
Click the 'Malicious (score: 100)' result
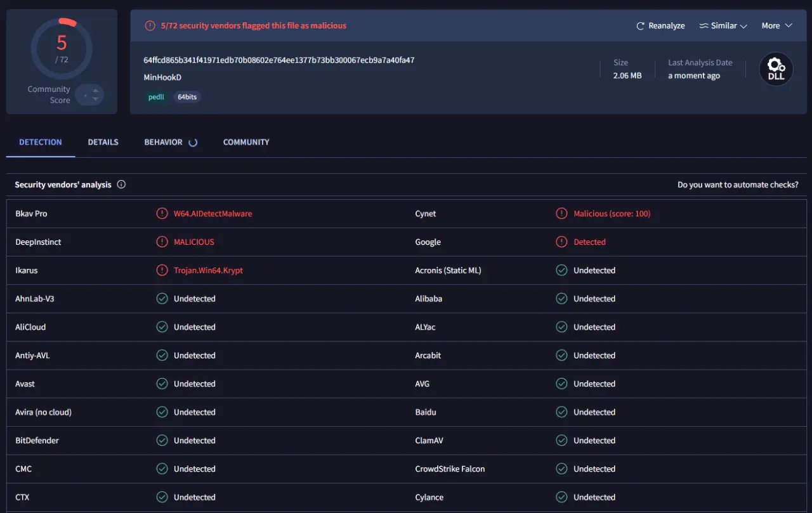point(612,214)
